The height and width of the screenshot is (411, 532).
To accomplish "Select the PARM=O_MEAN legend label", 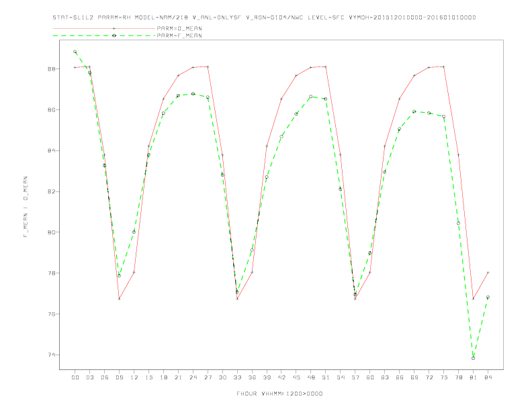I will pyautogui.click(x=179, y=28).
